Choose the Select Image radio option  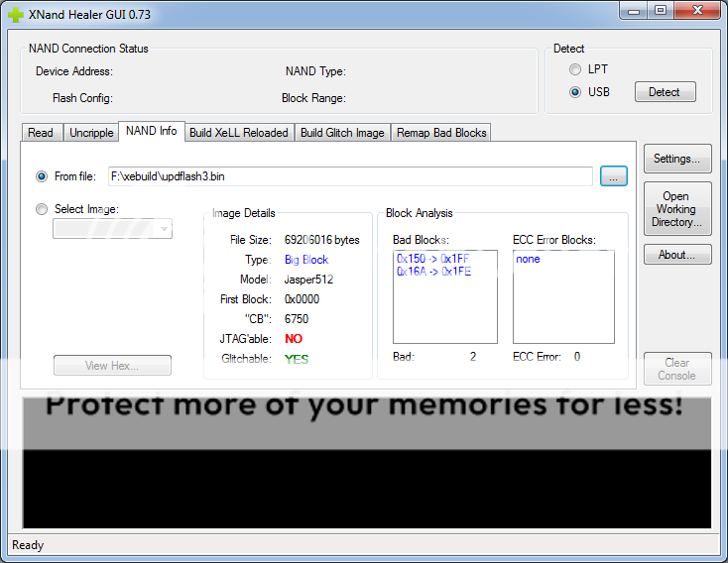42,209
